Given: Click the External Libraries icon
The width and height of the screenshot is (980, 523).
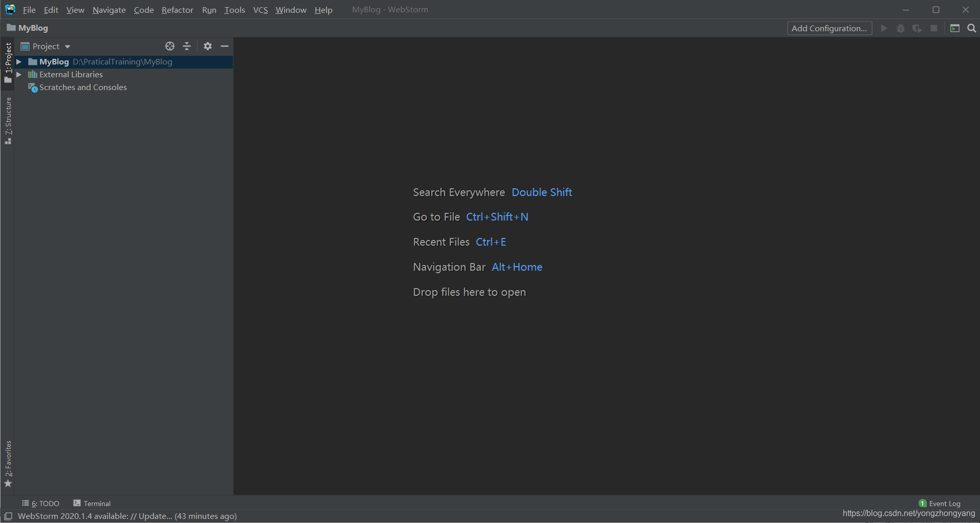Looking at the screenshot, I should click(x=33, y=74).
